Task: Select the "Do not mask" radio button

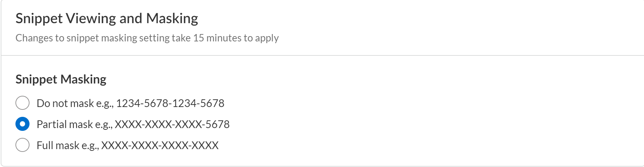Action: [22, 103]
